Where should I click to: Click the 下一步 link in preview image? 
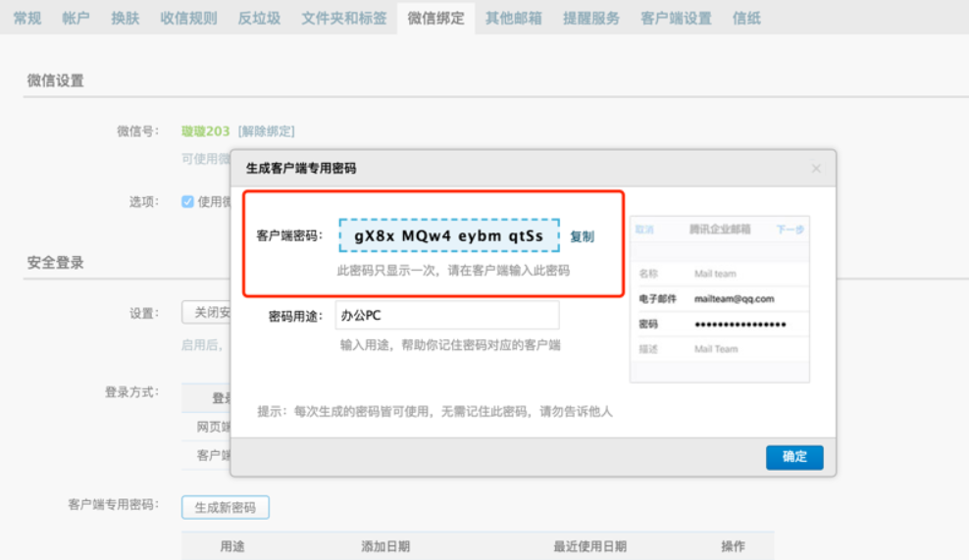click(790, 229)
